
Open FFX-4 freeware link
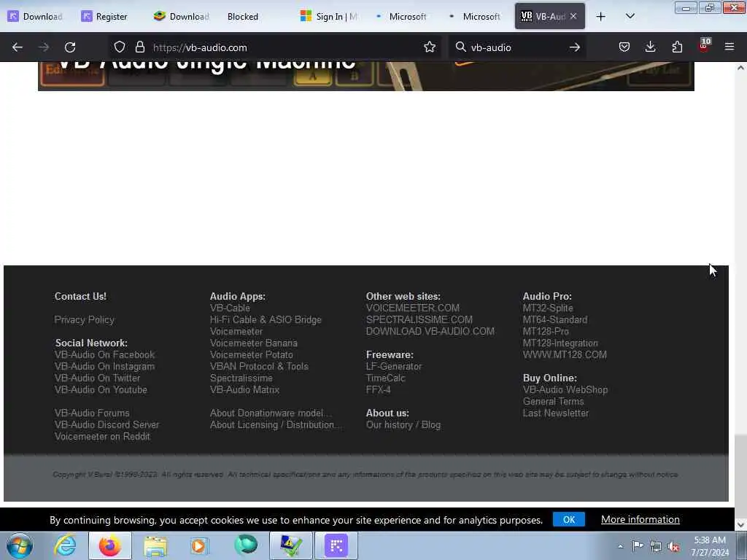(x=379, y=389)
